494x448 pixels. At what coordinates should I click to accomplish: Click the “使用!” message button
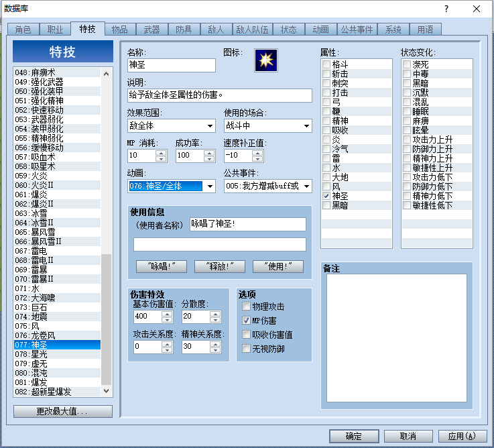click(278, 266)
